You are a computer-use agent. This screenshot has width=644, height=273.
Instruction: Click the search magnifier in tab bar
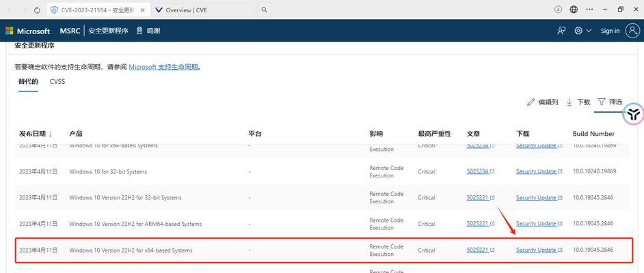[265, 10]
